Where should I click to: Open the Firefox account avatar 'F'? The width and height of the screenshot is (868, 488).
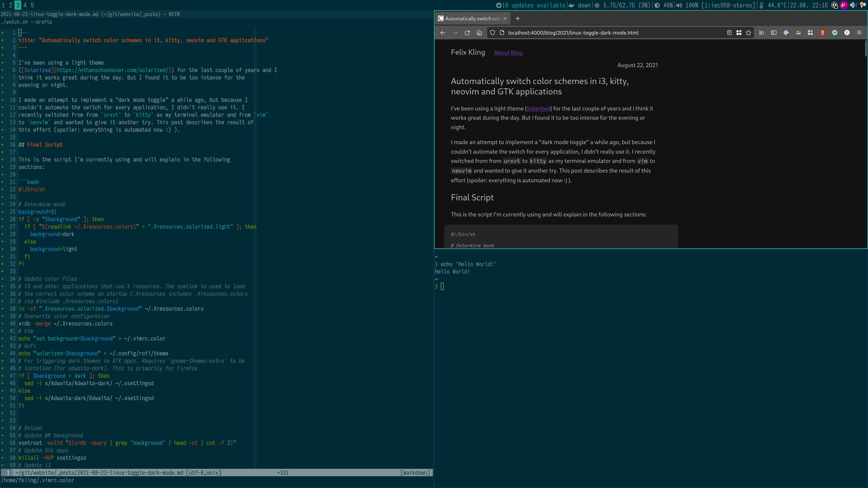[x=847, y=33]
